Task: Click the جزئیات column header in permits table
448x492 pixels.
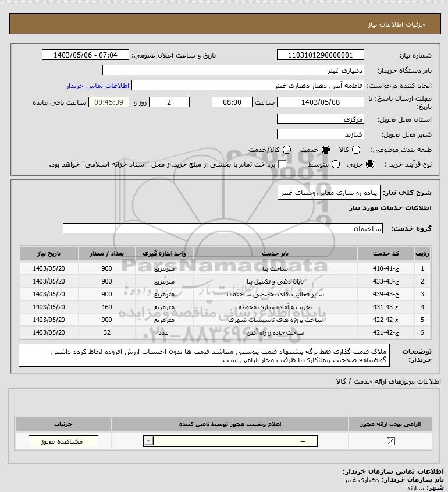Action: (63, 424)
